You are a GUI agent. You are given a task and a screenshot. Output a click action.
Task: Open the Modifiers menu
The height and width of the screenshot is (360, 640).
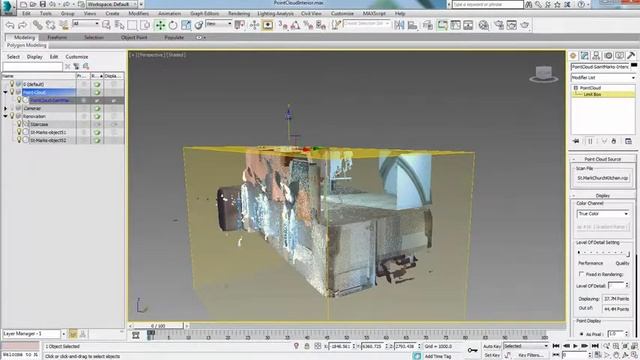click(x=138, y=13)
